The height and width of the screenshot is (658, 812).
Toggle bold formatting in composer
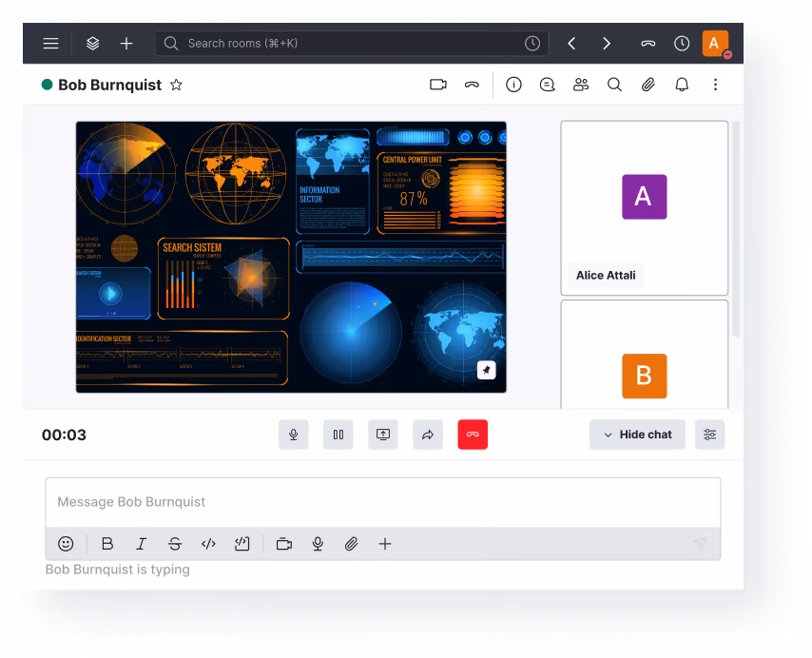(107, 544)
